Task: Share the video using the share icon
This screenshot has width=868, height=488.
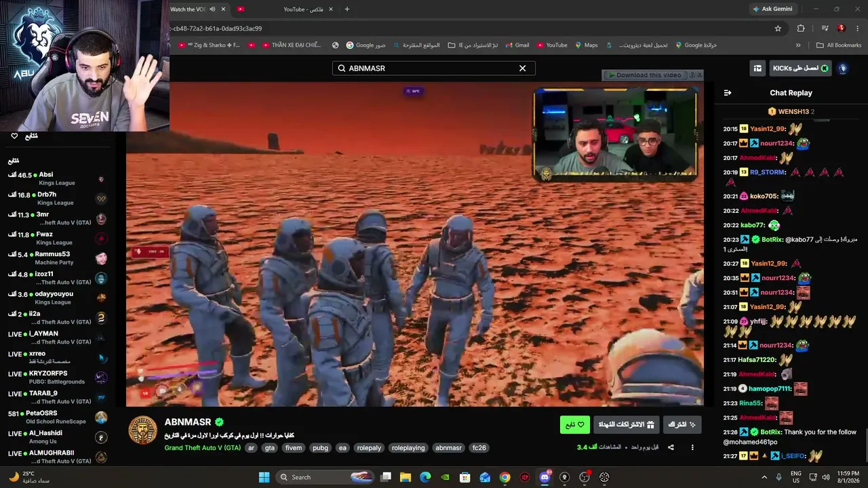Action: tap(671, 447)
